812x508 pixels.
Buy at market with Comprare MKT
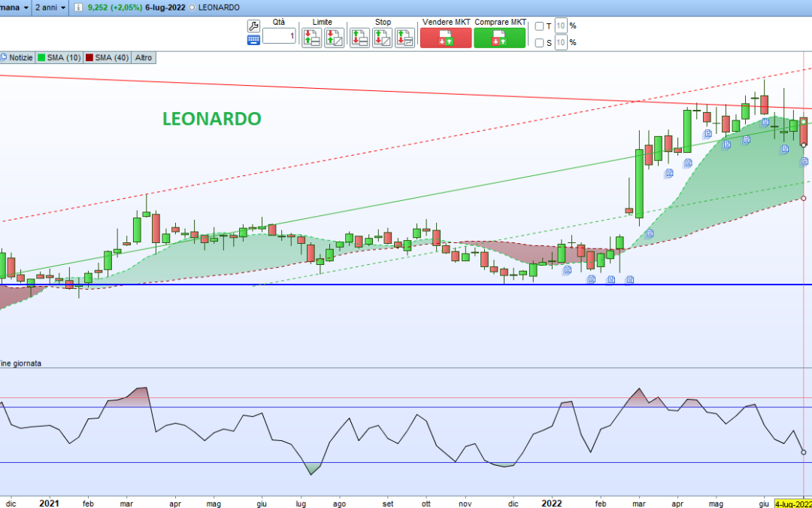(500, 38)
